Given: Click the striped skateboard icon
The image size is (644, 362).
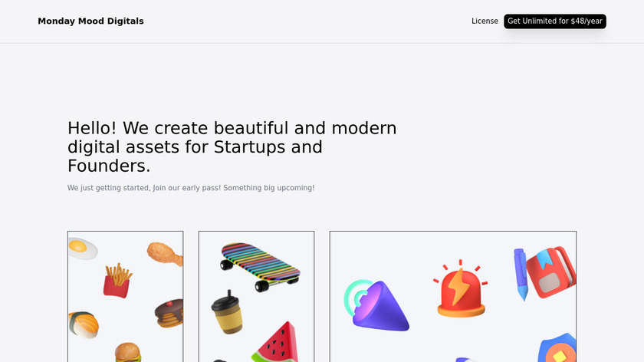Looking at the screenshot, I should [x=260, y=265].
